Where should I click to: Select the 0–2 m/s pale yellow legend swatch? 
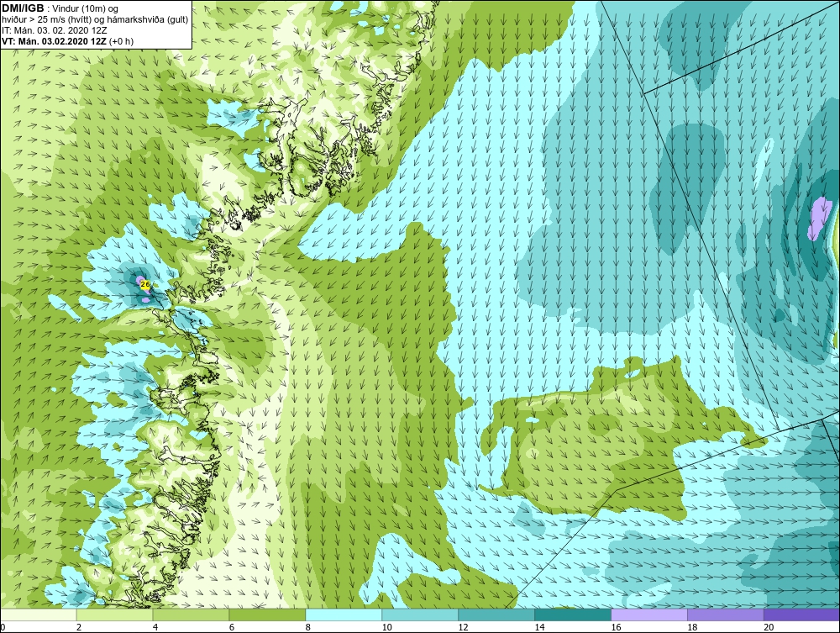tap(39, 615)
